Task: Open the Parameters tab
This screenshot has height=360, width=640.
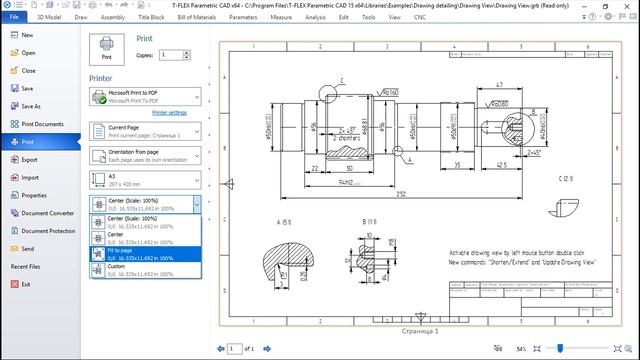Action: [x=243, y=17]
